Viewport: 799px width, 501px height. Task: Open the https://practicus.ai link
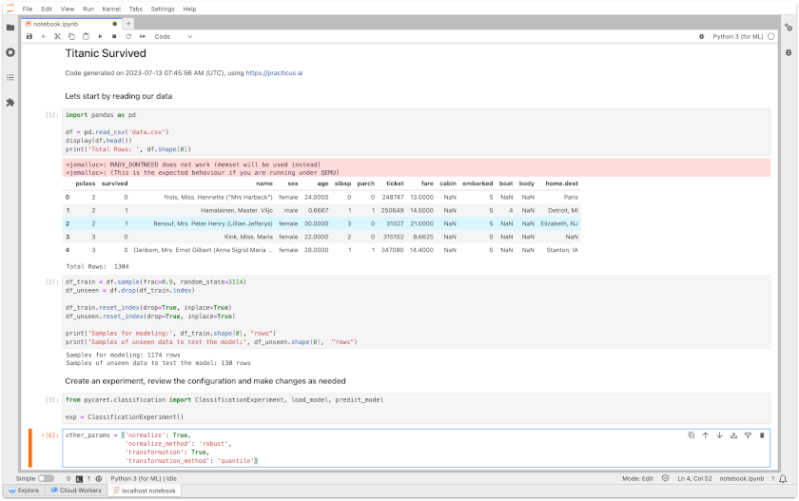[x=274, y=73]
